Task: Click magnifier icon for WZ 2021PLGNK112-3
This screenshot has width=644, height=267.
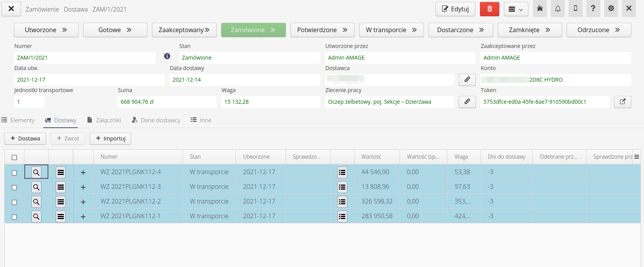Action: click(x=36, y=187)
